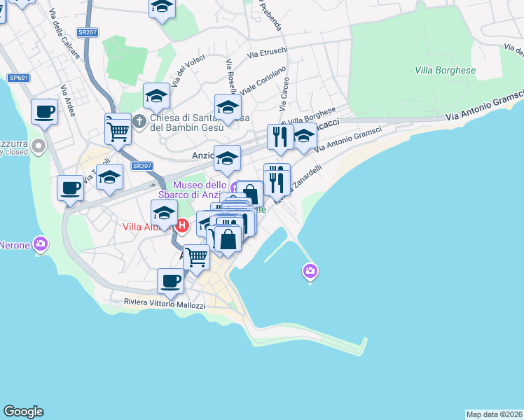This screenshot has height=420, width=524.
Task: Select the Via del Volsci street label
Action: click(188, 71)
